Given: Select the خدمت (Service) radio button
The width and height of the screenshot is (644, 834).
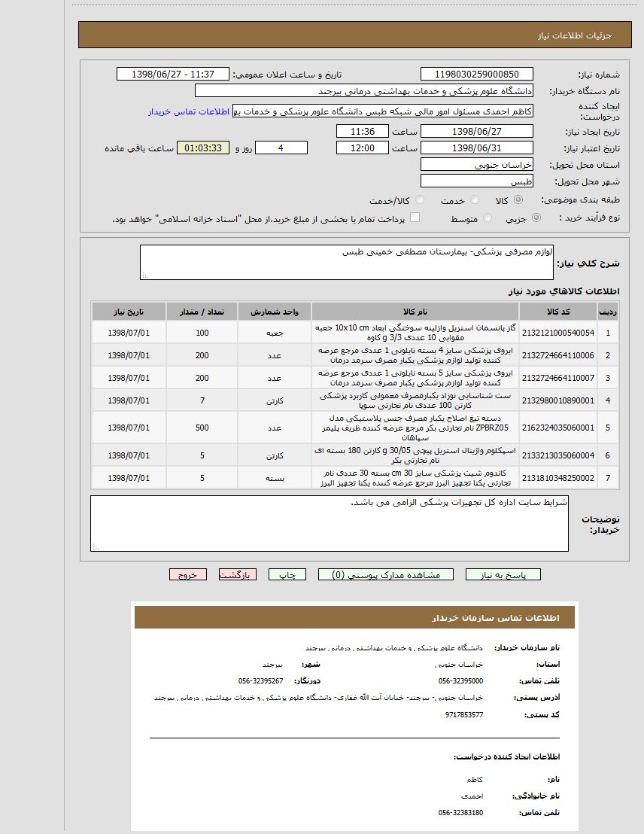Looking at the screenshot, I should coord(475,199).
